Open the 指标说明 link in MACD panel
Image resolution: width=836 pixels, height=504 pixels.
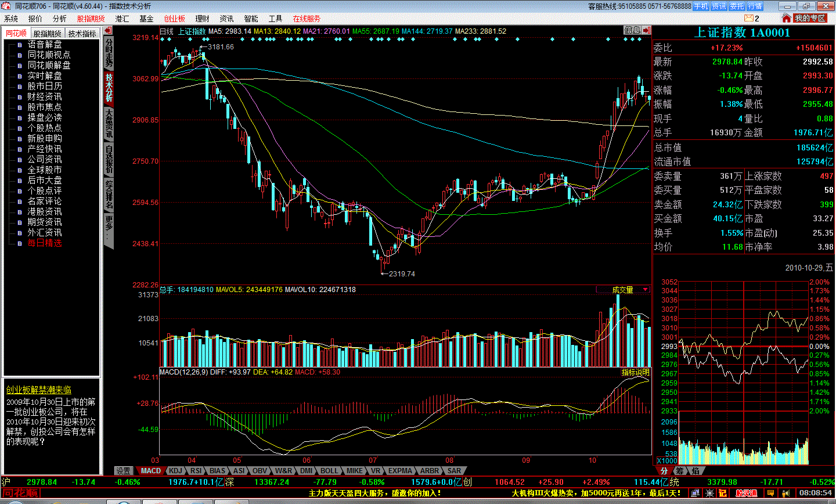(635, 372)
